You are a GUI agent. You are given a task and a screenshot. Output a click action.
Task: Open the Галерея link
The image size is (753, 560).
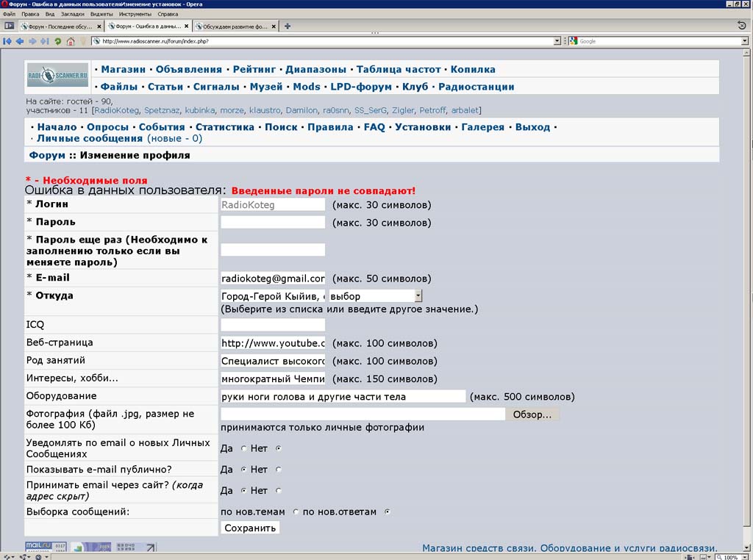(482, 127)
